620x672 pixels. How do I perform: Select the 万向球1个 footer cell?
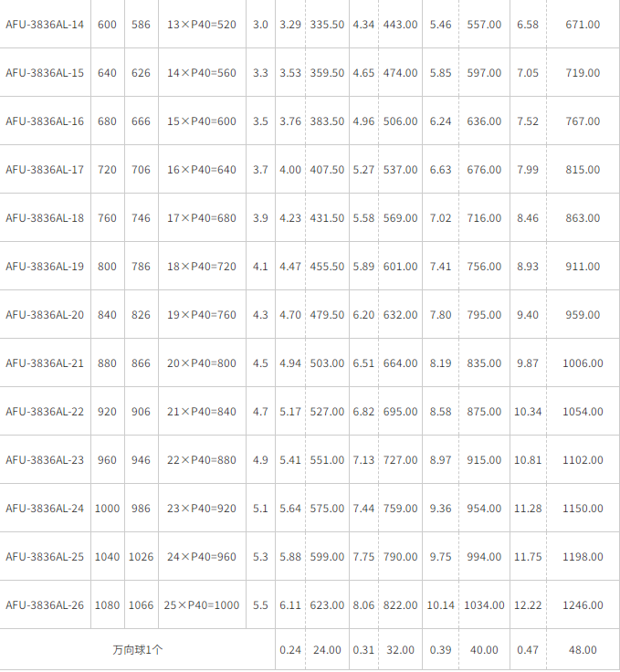pos(138,650)
